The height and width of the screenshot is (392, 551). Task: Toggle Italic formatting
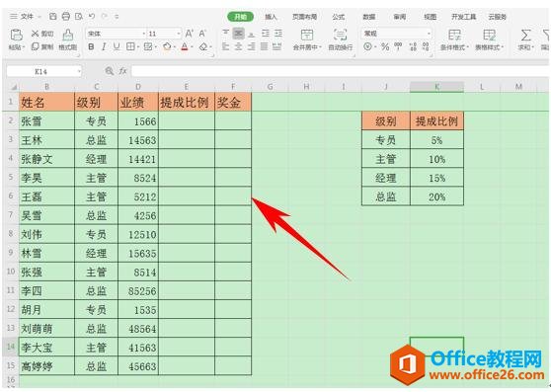coord(104,46)
